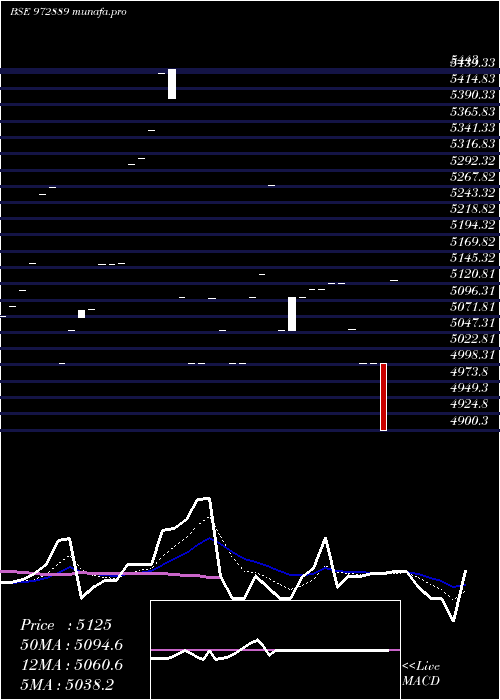This screenshot has width=500, height=700.
Task: Pick the 5218.82 price level label
Action: pos(472,209)
